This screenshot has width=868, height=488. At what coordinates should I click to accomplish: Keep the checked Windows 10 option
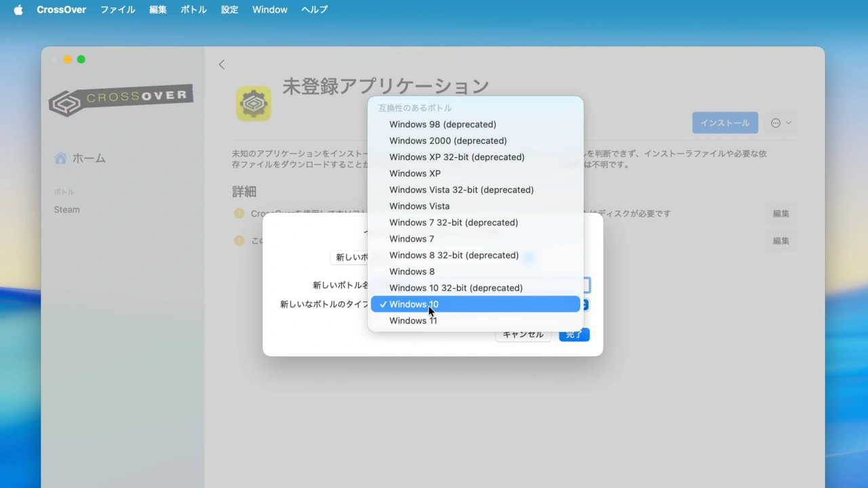475,304
